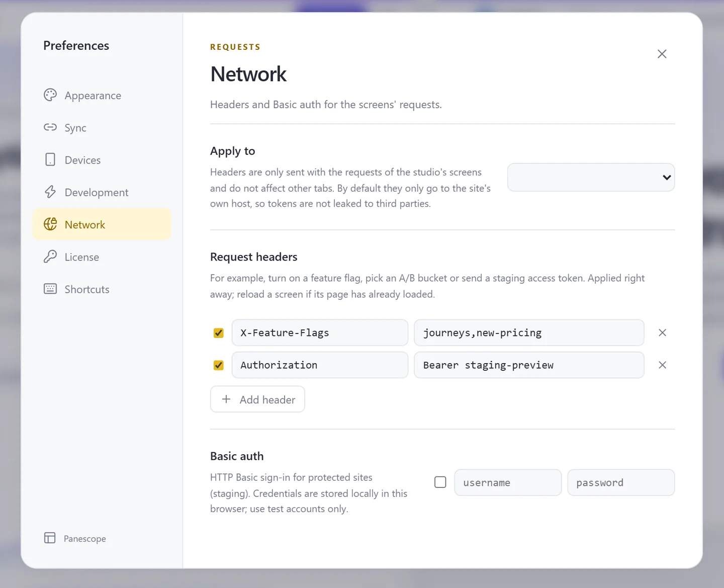
Task: Click the Request headers heading
Action: coord(254,257)
